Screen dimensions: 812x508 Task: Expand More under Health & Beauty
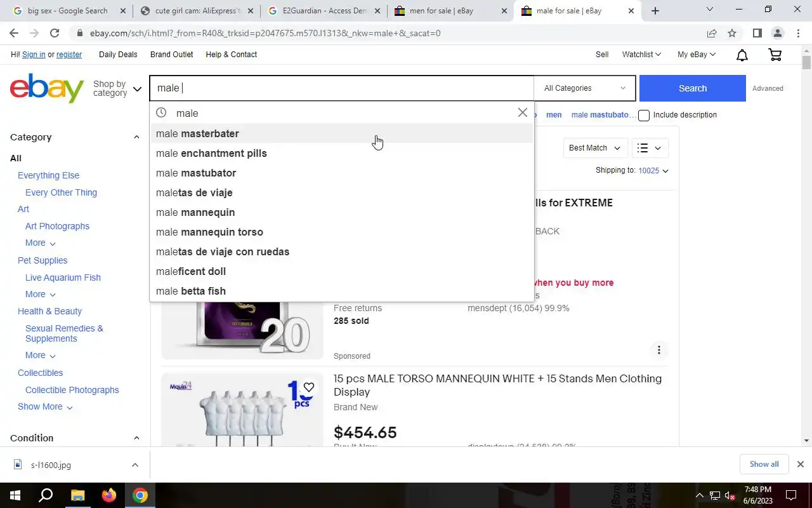(x=40, y=356)
